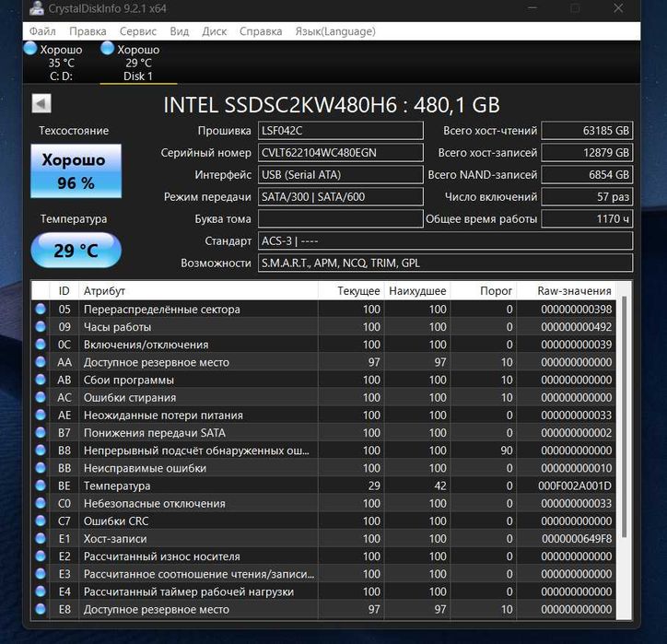Viewport: 667px width, 644px height.
Task: Open the Вид menu
Action: coord(179,31)
